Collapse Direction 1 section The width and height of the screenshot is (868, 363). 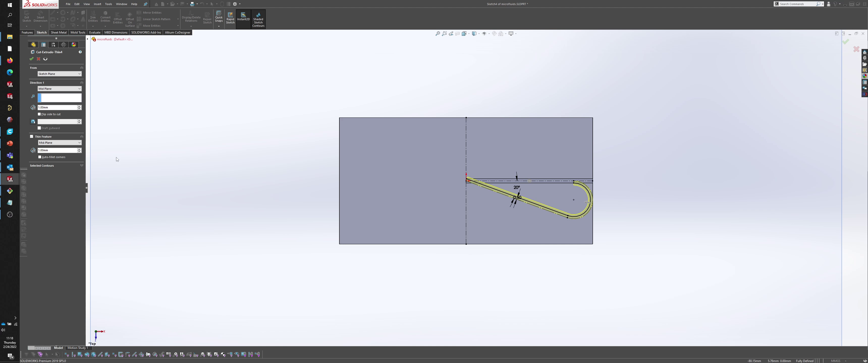click(x=82, y=82)
